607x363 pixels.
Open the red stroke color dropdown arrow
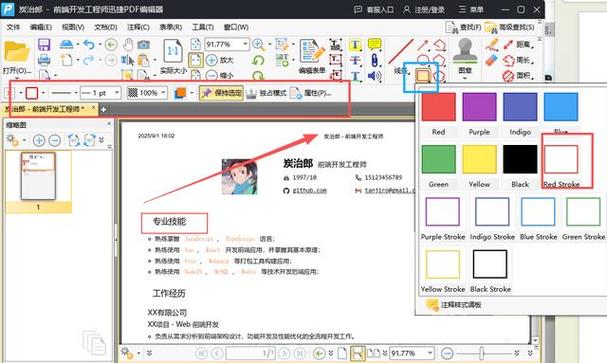pos(43,93)
